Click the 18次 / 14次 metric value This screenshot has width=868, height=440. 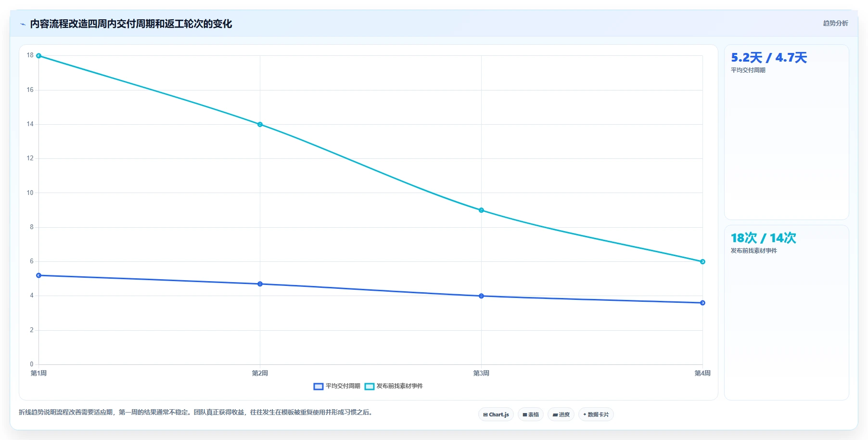pos(764,238)
